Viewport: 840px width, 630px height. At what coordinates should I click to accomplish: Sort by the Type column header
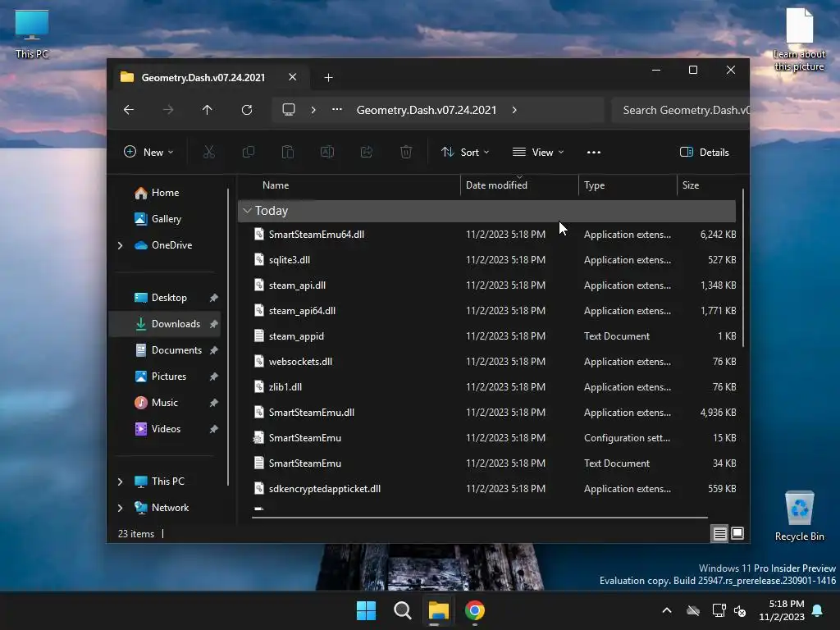595,185
